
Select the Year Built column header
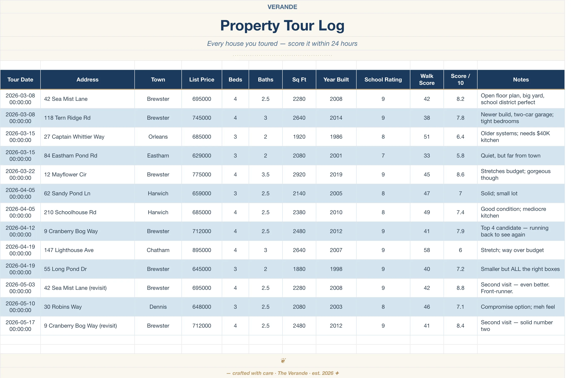point(336,80)
